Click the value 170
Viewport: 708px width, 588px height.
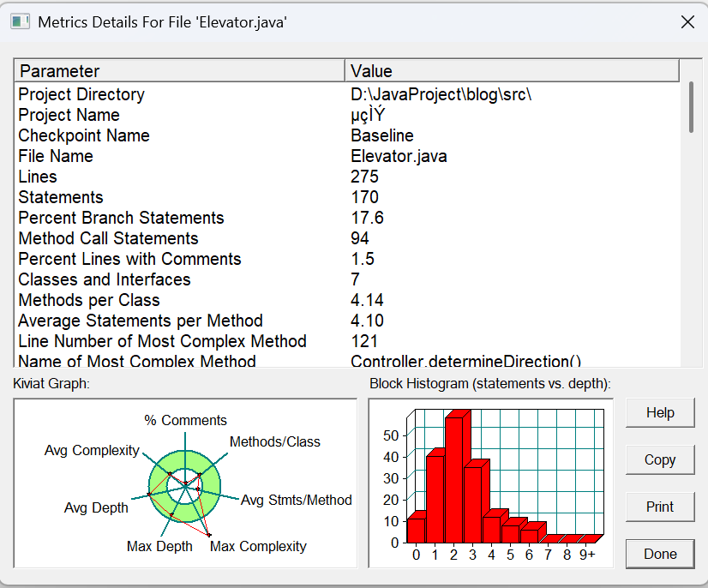tap(364, 197)
